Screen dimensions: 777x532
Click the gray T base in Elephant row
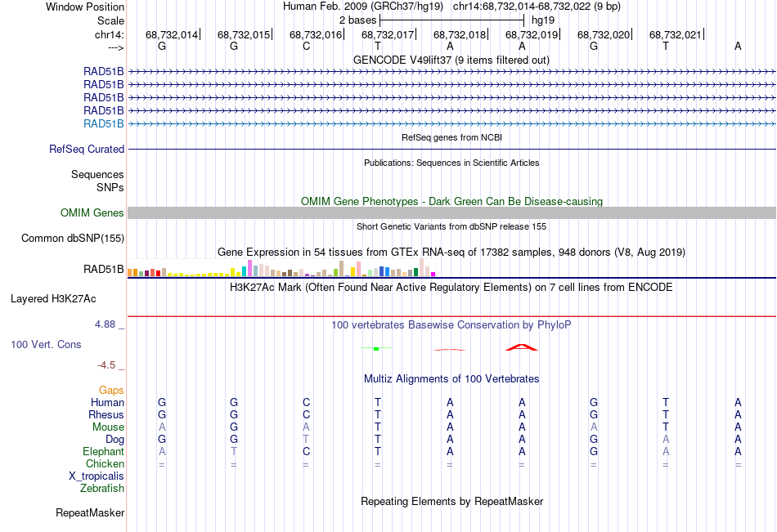pos(234,452)
